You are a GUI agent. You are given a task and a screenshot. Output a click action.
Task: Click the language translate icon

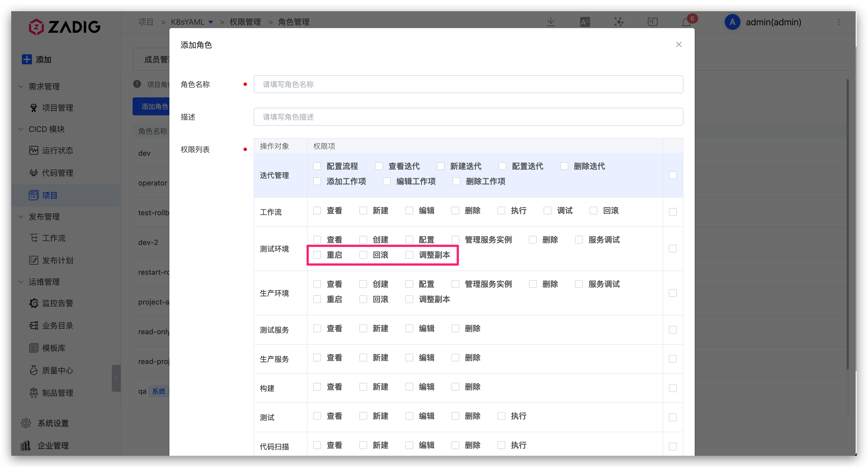point(585,22)
